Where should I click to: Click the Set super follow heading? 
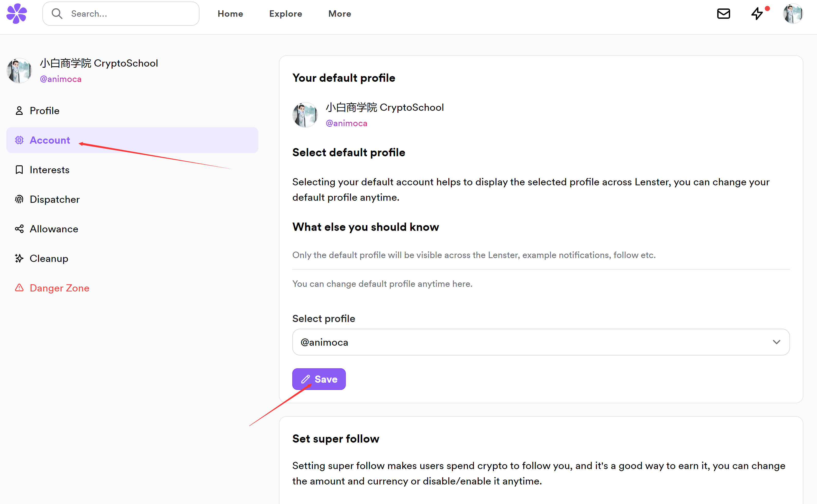(336, 439)
